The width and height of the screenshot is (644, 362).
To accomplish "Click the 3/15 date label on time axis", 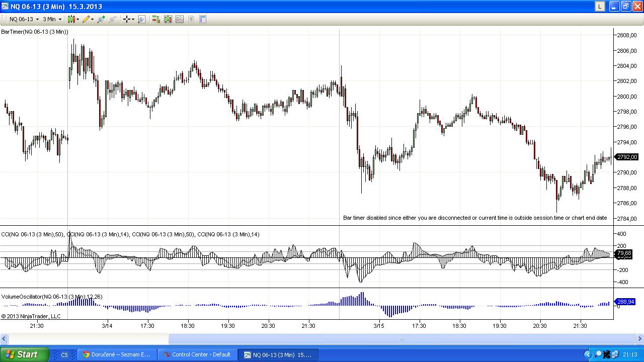I will coord(379,326).
